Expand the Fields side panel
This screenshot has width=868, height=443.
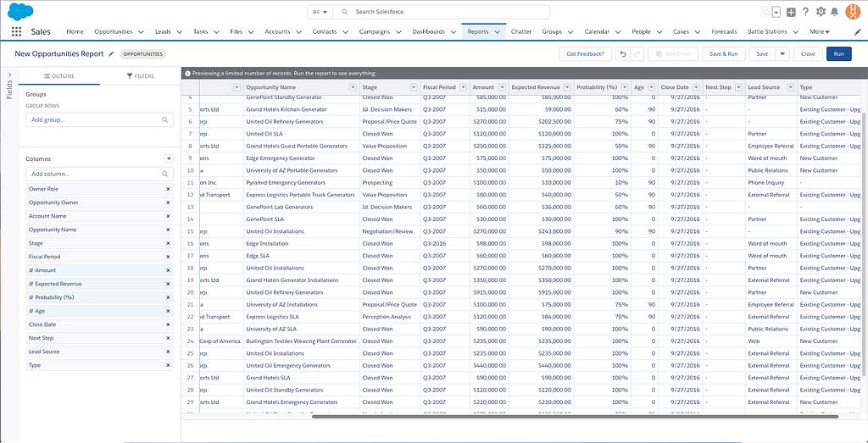(9, 85)
